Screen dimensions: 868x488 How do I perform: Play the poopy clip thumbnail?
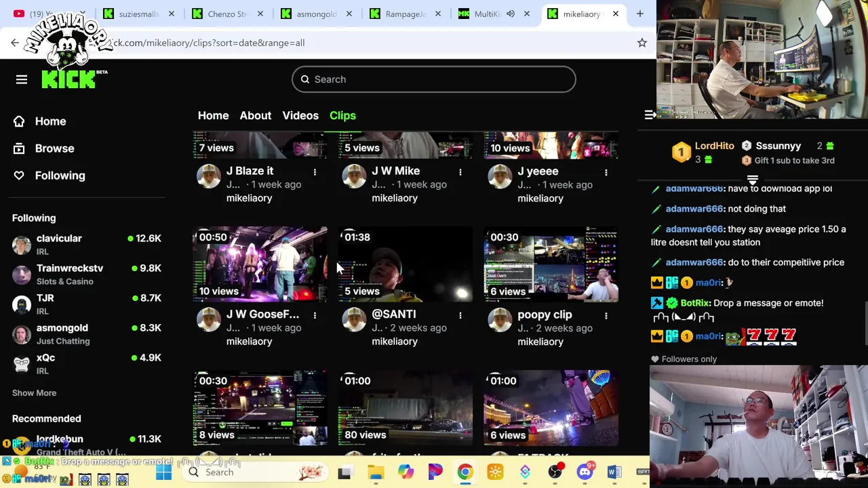551,264
